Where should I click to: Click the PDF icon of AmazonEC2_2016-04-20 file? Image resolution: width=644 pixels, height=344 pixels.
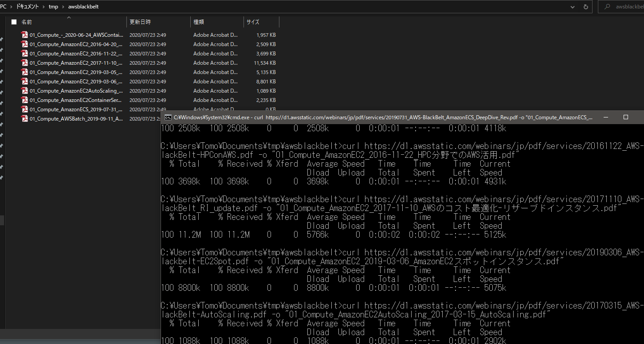(x=25, y=44)
